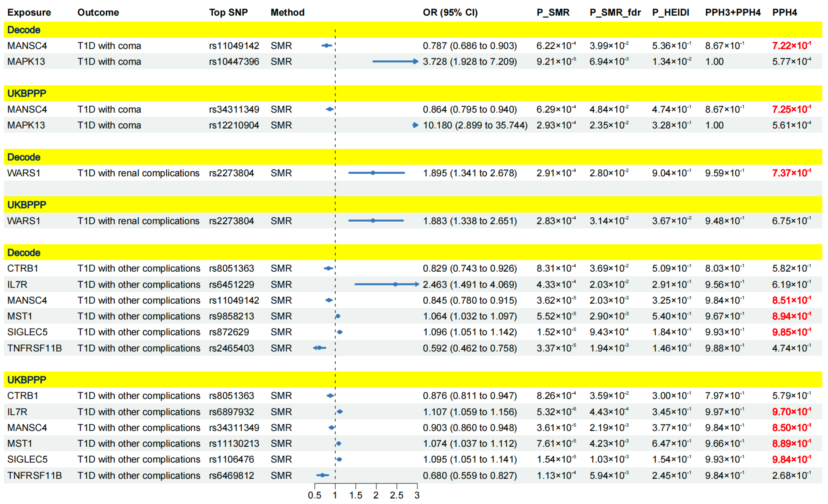Click the rs2273804 SNP in UKBPPP WARS1 row

(x=231, y=221)
